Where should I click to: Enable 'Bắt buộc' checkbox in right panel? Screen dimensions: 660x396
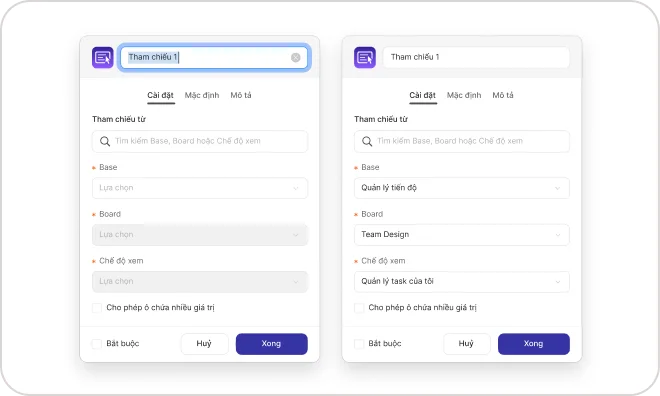pos(359,344)
